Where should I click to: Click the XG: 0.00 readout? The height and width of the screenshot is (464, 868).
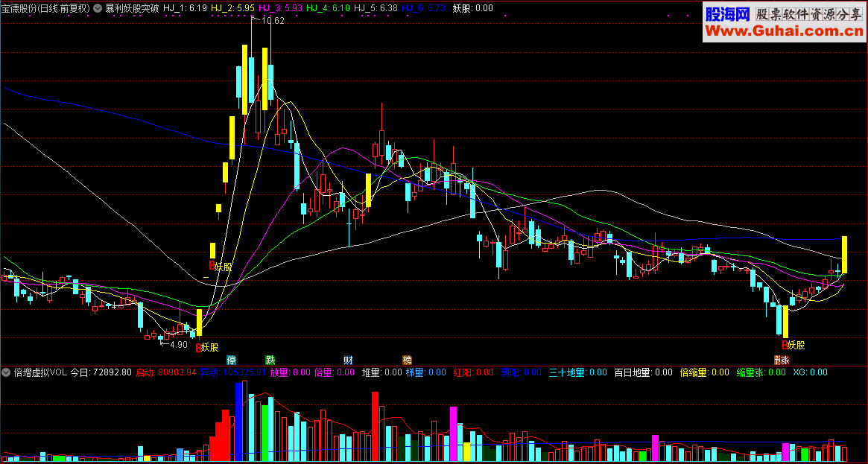coord(810,372)
